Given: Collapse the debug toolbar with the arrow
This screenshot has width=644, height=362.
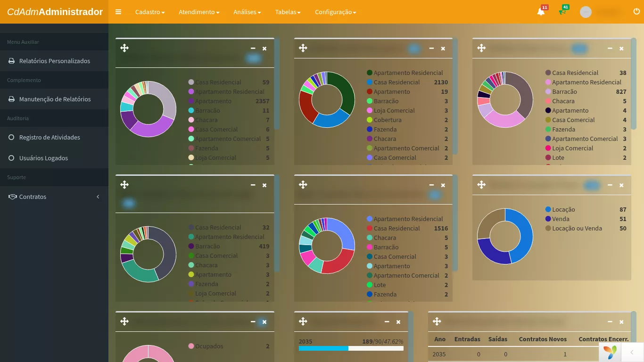Looking at the screenshot, I should (x=632, y=352).
